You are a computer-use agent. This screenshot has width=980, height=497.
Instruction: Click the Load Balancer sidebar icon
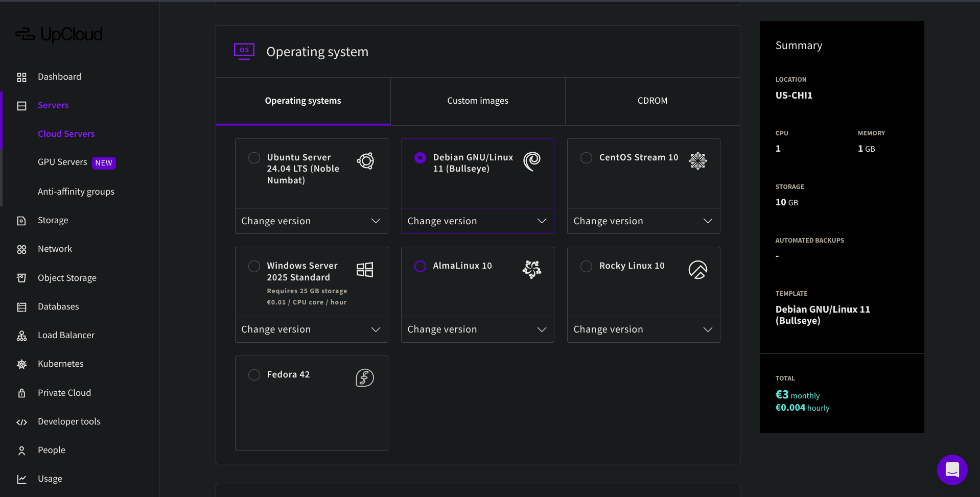click(21, 336)
